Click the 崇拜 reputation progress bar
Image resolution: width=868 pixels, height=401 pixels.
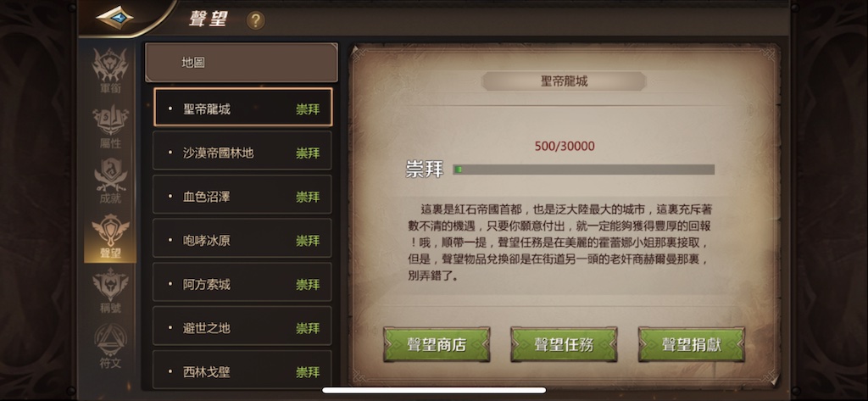pos(584,170)
